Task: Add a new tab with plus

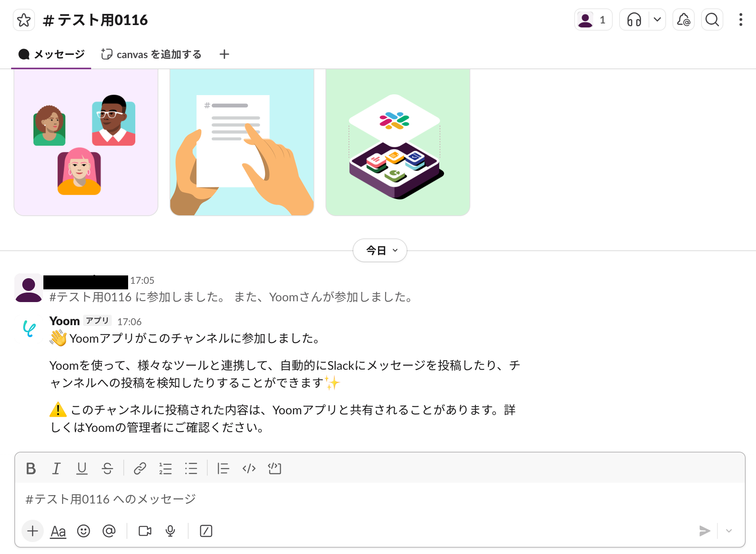Action: (x=224, y=54)
